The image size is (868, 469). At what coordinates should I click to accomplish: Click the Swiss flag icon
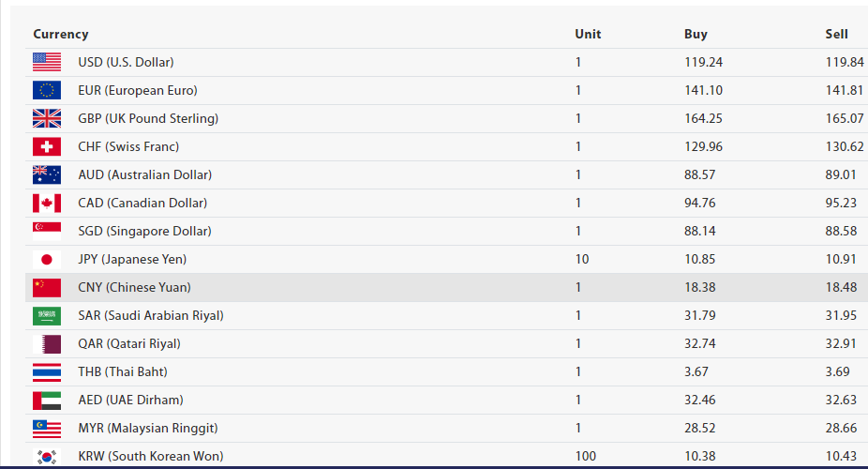tap(47, 146)
